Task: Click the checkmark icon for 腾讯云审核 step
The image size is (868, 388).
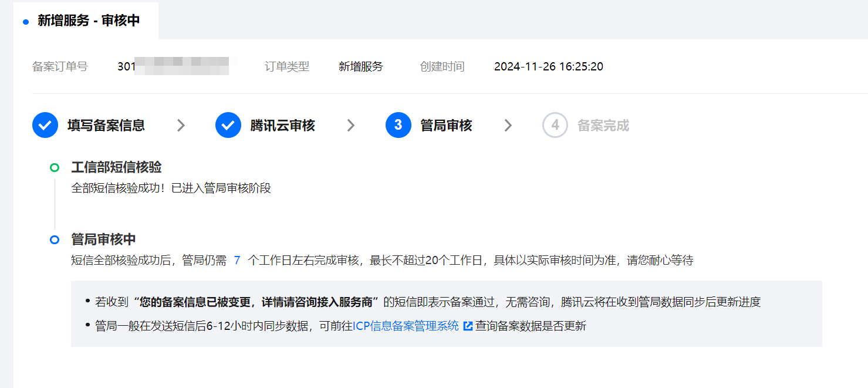Action: [x=228, y=125]
